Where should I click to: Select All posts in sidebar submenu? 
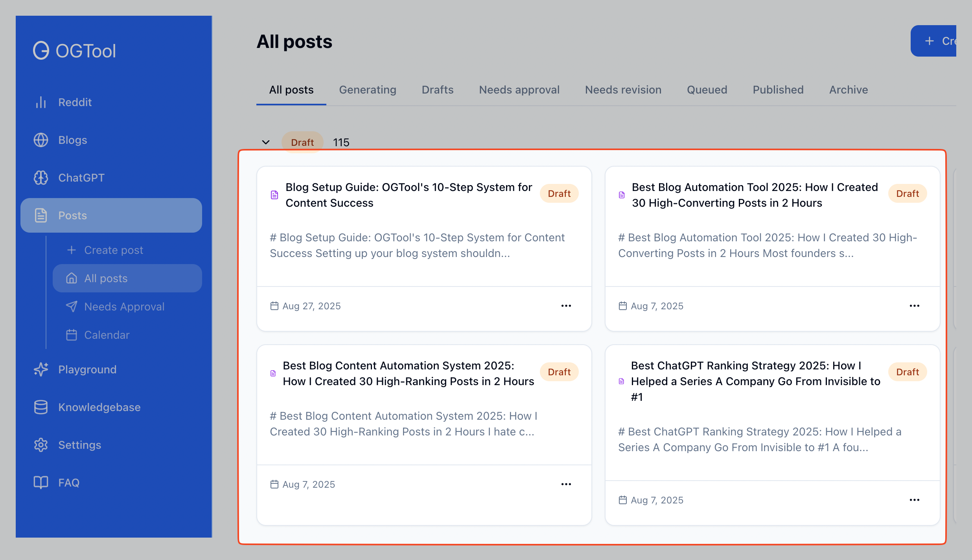tap(127, 278)
